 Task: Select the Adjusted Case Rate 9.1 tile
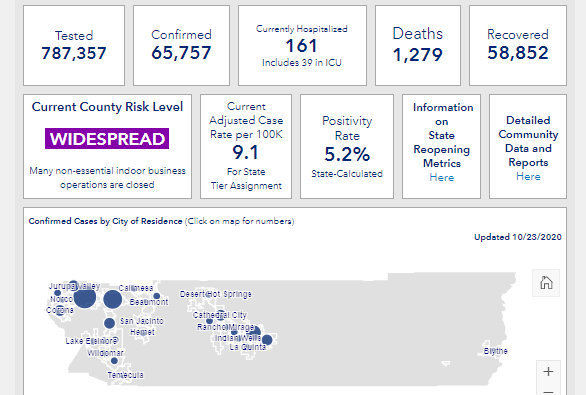pos(246,146)
